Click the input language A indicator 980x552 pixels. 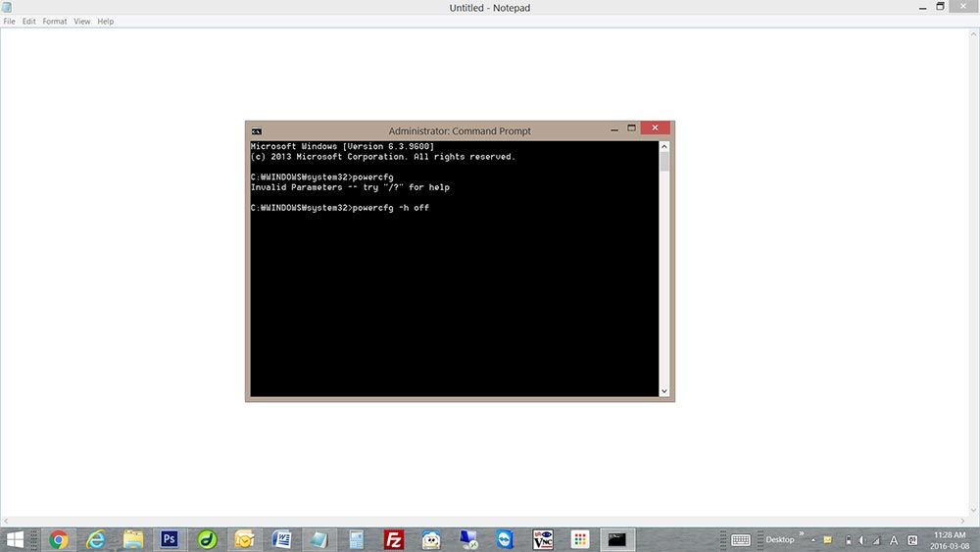tap(894, 540)
